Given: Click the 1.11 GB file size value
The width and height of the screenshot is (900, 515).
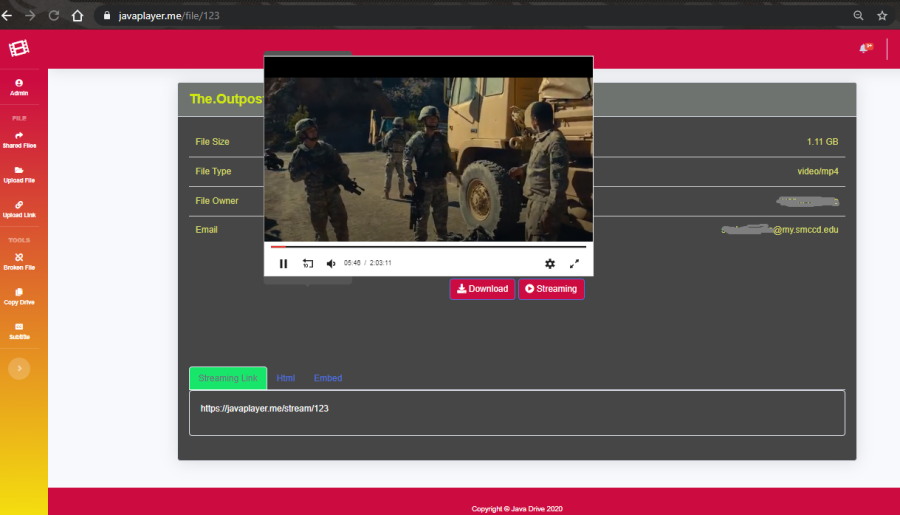Looking at the screenshot, I should 822,141.
